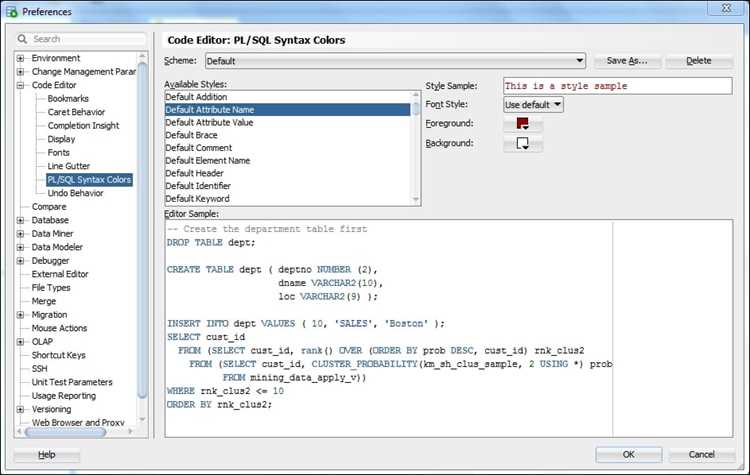Viewport: 750px width, 475px height.
Task: Open the Font Style dropdown
Action: point(533,105)
